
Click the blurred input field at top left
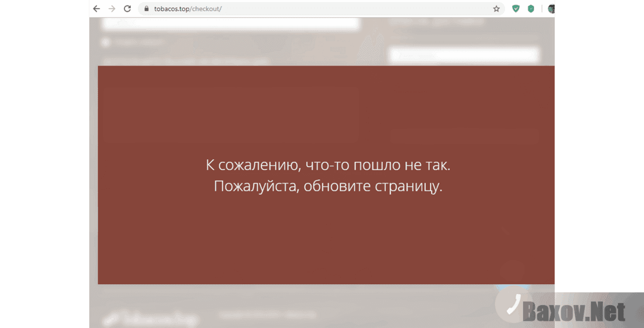click(230, 23)
